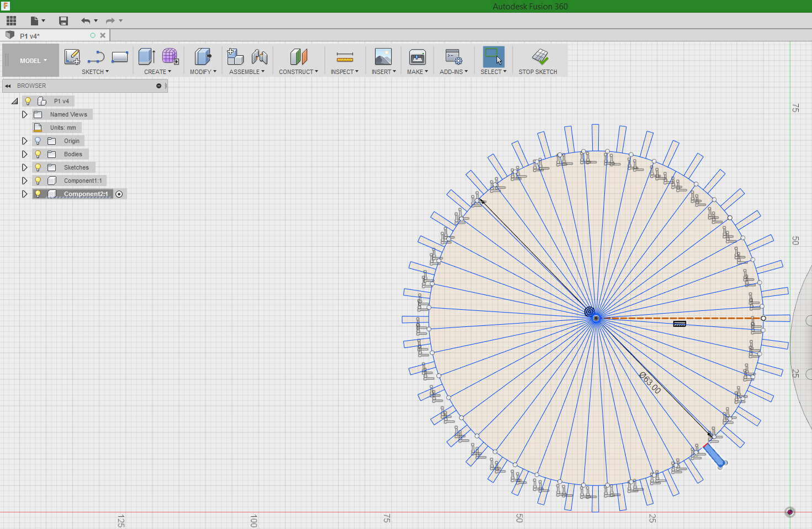This screenshot has height=529, width=812.
Task: Click the document tab status circle
Action: point(93,35)
